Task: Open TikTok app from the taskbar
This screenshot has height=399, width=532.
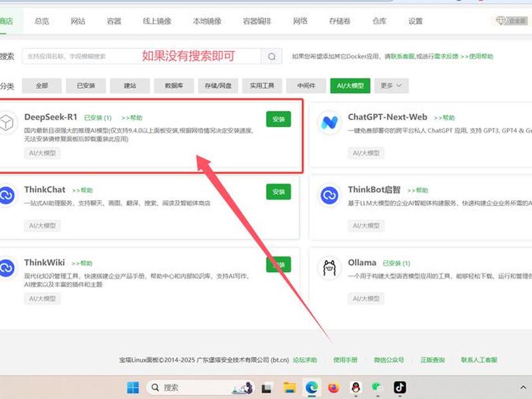Action: pyautogui.click(x=400, y=388)
